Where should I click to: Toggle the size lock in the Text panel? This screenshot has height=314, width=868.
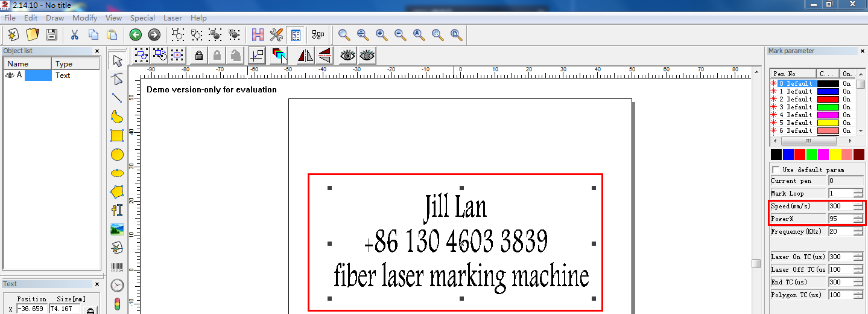pyautogui.click(x=90, y=310)
